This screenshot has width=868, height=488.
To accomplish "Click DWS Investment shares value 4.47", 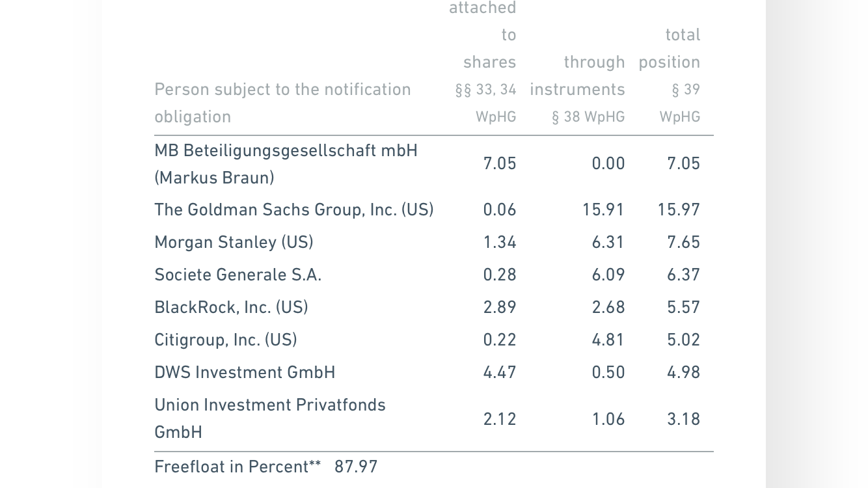I will point(500,372).
